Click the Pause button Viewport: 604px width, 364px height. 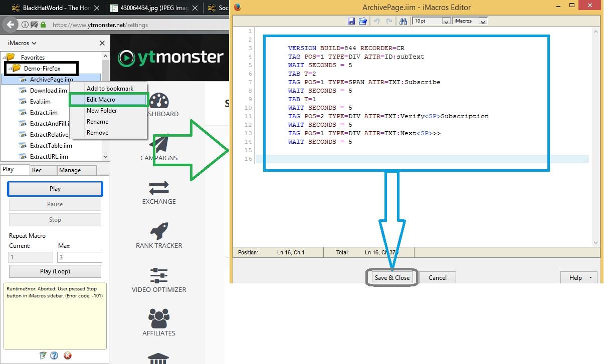[55, 204]
